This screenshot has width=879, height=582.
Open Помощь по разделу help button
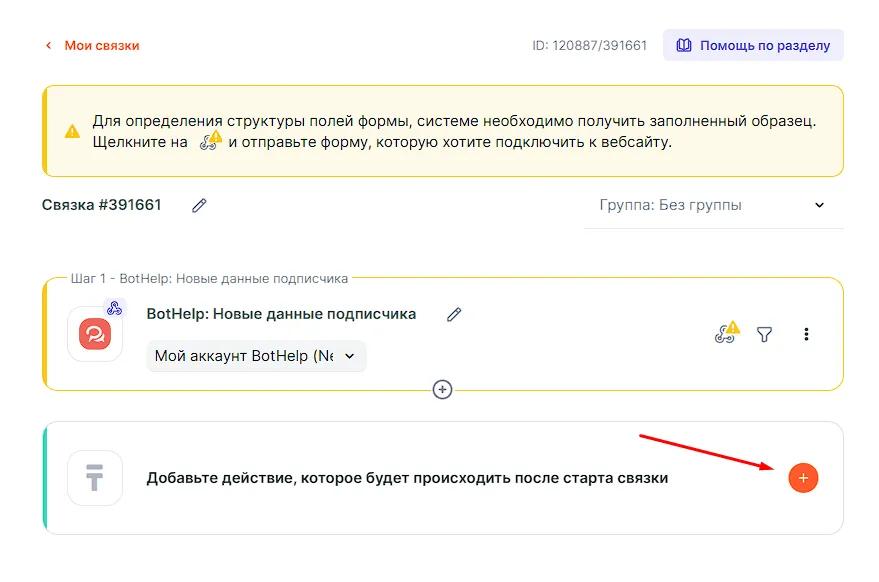click(x=753, y=45)
